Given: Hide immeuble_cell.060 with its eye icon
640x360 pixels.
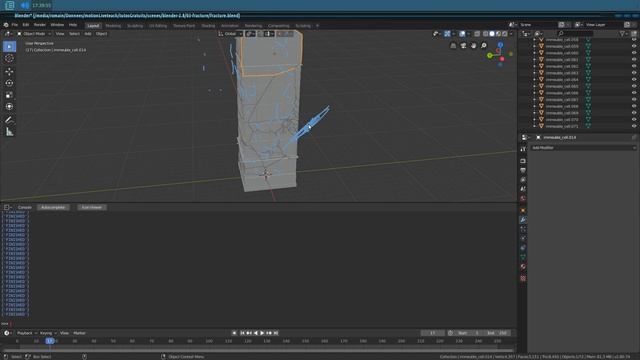Looking at the screenshot, I should click(x=634, y=53).
